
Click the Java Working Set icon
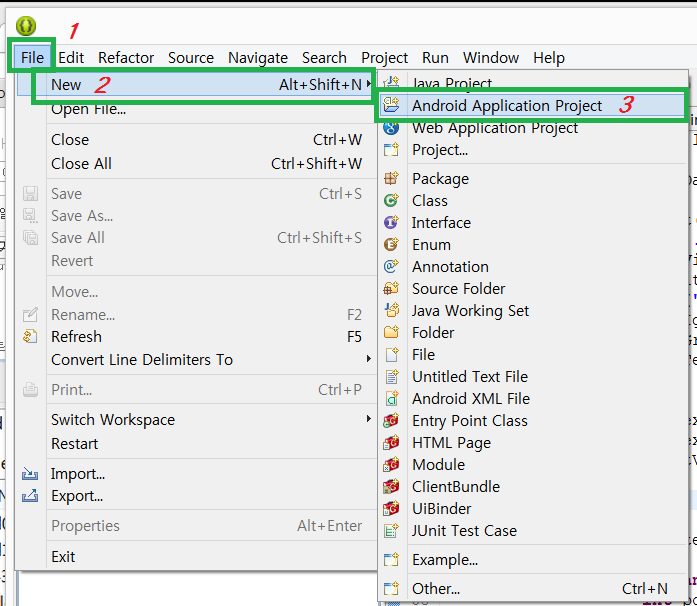tap(391, 310)
